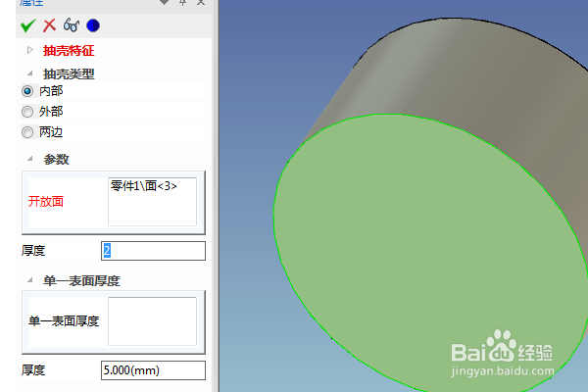588x392 pixels.
Task: Collapse the 单一表面厚度 section
Action: (30, 280)
